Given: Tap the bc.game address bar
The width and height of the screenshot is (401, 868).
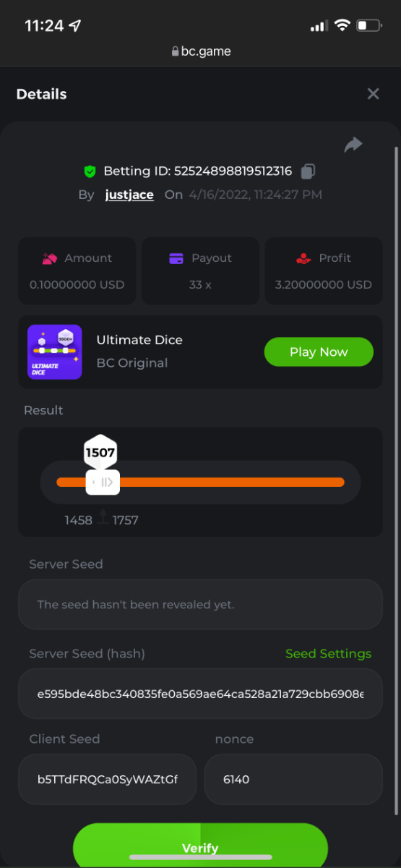Looking at the screenshot, I should click(x=201, y=51).
